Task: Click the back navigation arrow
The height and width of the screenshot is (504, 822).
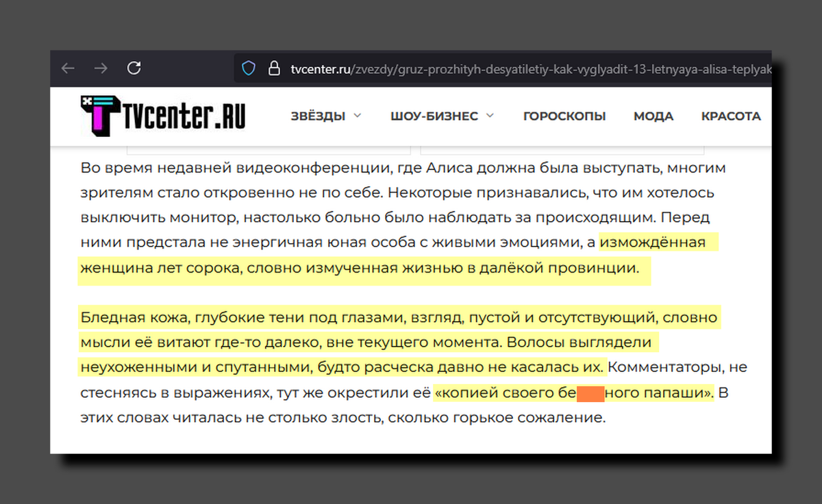Action: [x=67, y=68]
